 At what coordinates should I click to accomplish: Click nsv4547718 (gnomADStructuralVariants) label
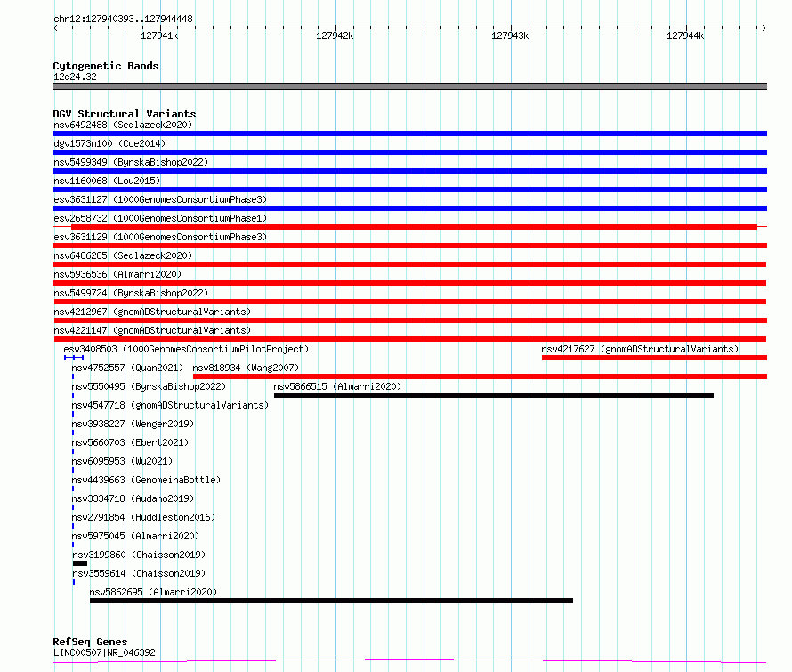coord(170,405)
